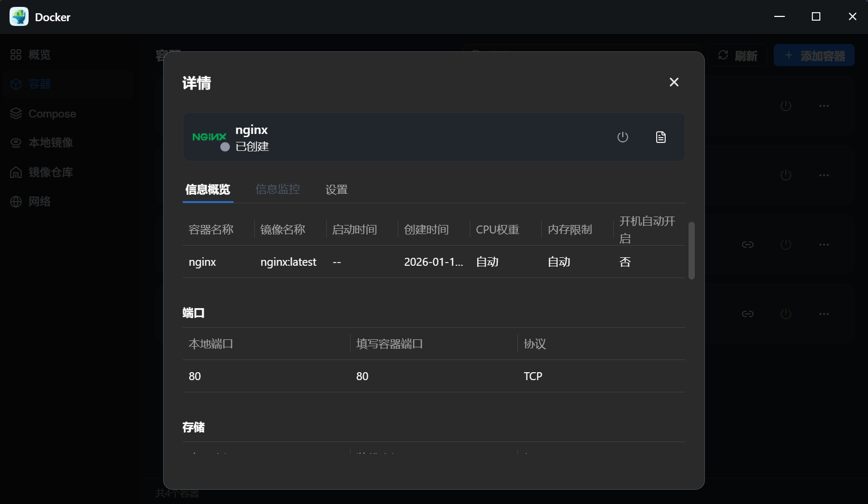Click the 刷新 refresh button
This screenshot has height=504, width=868.
pos(737,56)
